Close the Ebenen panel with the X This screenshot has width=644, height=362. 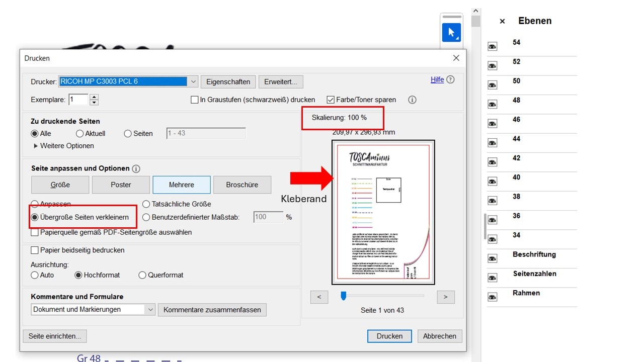tap(502, 21)
